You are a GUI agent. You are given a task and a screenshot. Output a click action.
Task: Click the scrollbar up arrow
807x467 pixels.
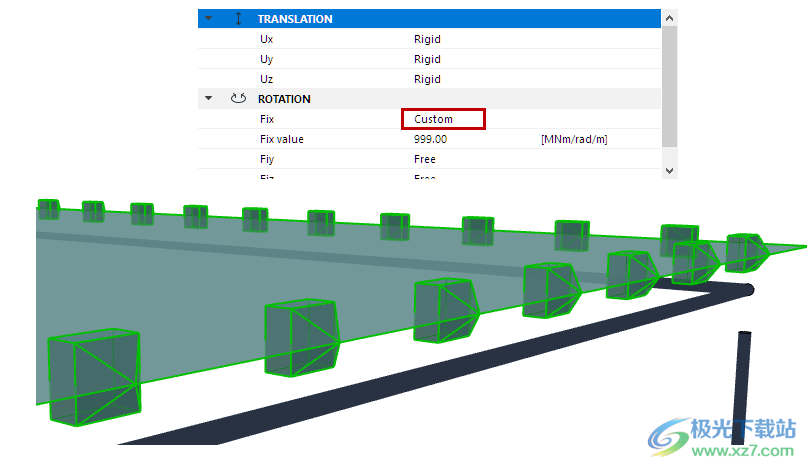tap(670, 17)
